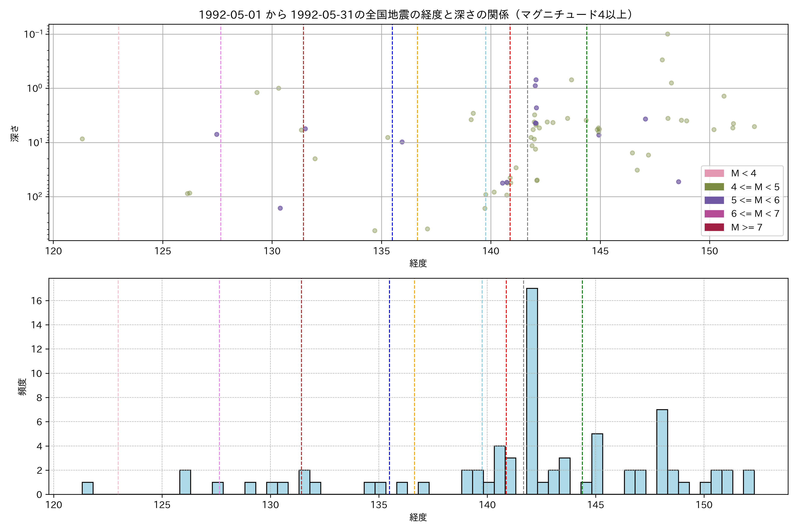The image size is (798, 532).
Task: Click the lower plot's 頻度 y-axis label
Action: click(x=22, y=386)
